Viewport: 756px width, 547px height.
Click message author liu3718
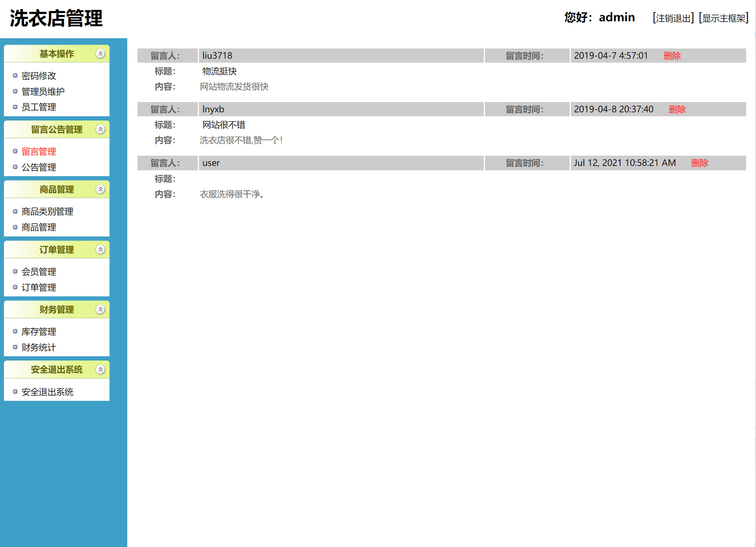(217, 56)
